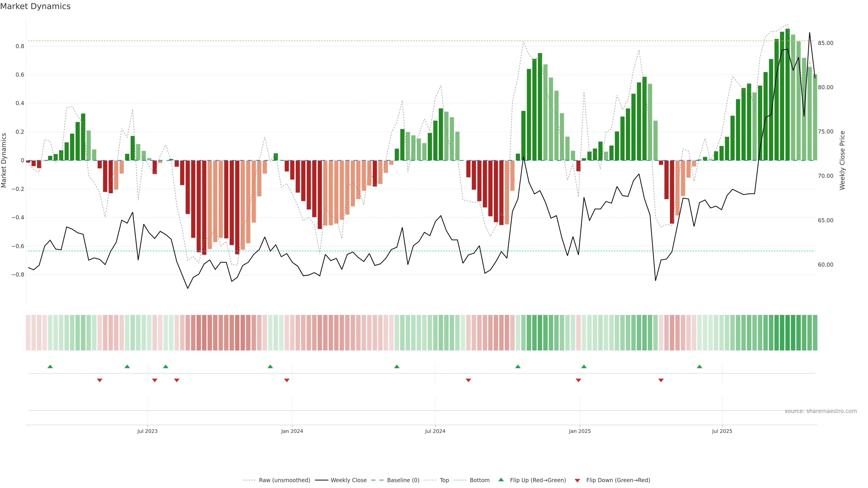Click flip-up triangle marker just after Jan 2025
The width and height of the screenshot is (868, 488).
[584, 366]
